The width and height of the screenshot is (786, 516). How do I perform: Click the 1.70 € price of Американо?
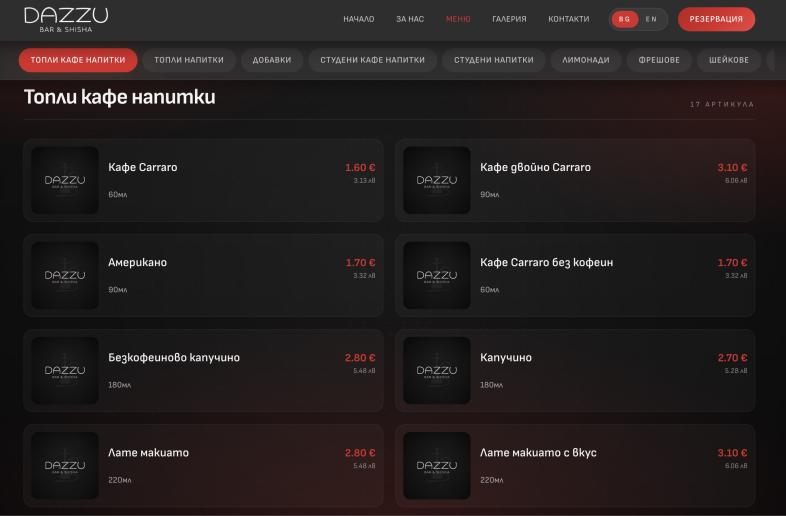pos(360,263)
